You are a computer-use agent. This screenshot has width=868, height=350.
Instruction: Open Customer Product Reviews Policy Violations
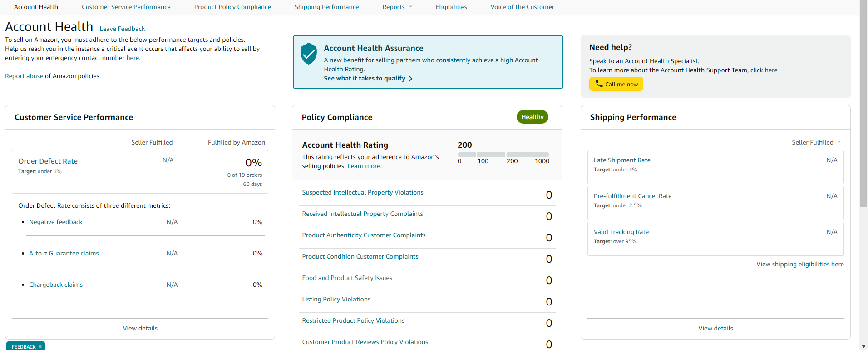point(365,342)
